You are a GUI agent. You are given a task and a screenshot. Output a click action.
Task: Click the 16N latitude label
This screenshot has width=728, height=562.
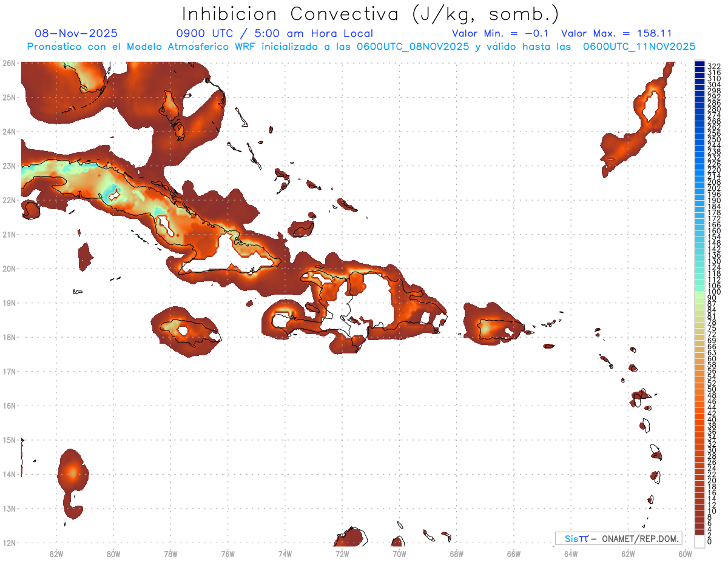coord(8,406)
